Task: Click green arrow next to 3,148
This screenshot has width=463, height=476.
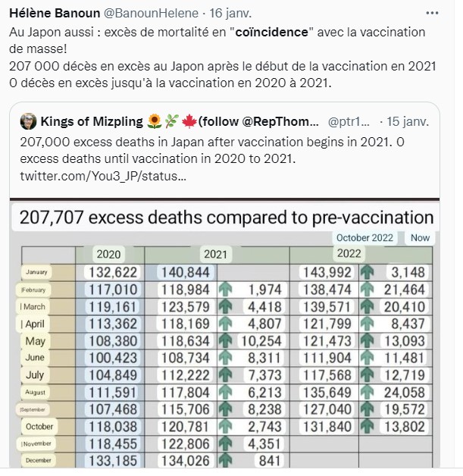Action: (368, 272)
